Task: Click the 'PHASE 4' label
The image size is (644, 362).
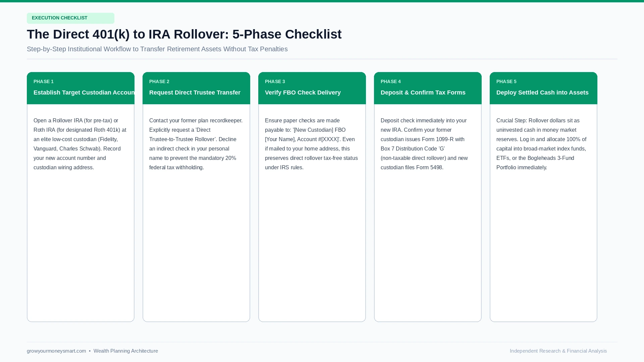Action: point(391,81)
